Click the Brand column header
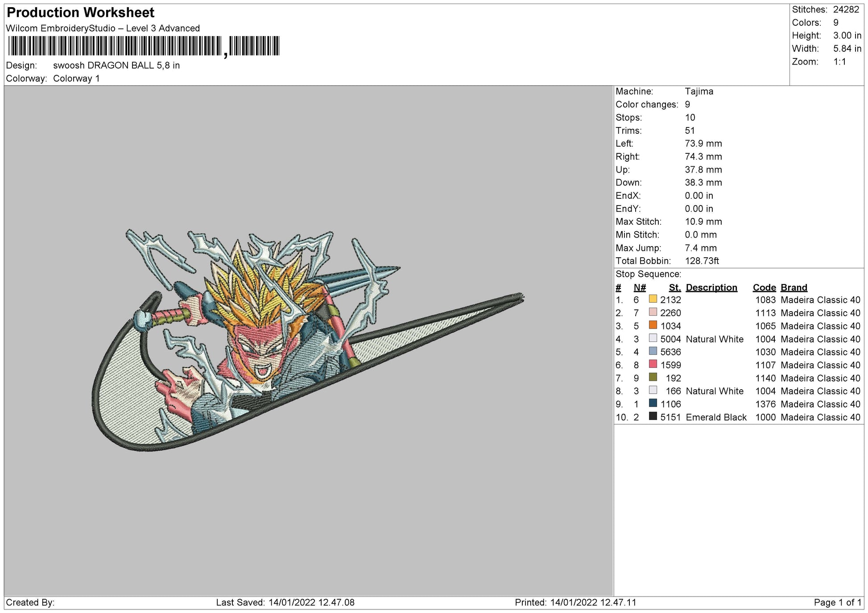The image size is (868, 613). pos(794,288)
